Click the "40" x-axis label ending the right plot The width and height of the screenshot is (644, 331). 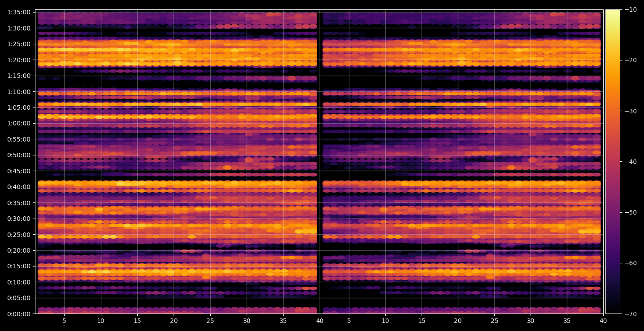pyautogui.click(x=604, y=321)
